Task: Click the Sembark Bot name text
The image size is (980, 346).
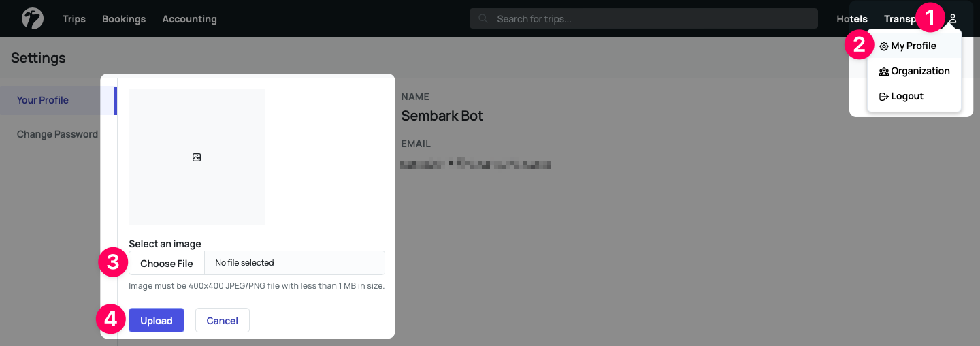Action: point(442,116)
